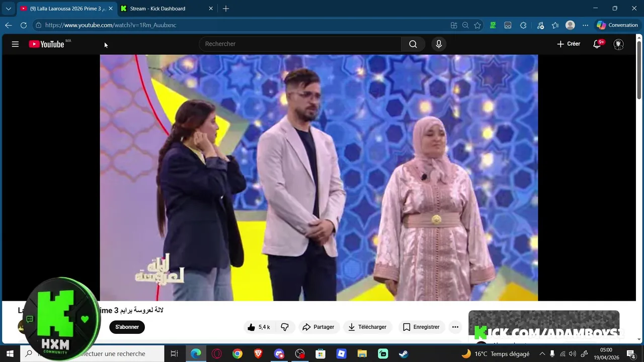Subscribe using the S'abonner button
The height and width of the screenshot is (362, 644).
point(127,327)
